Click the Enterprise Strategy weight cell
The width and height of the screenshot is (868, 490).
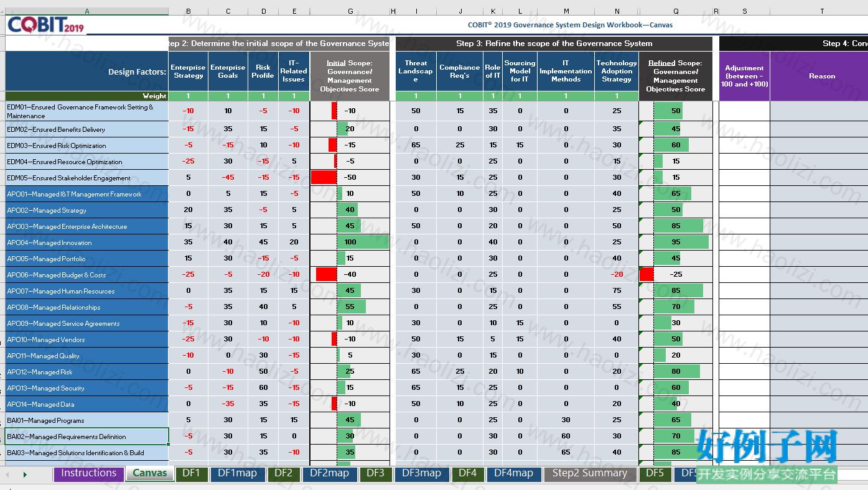point(189,96)
